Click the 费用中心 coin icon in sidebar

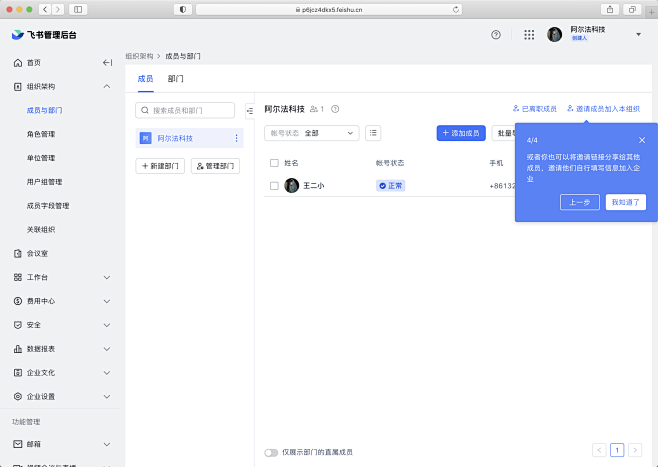pos(18,301)
